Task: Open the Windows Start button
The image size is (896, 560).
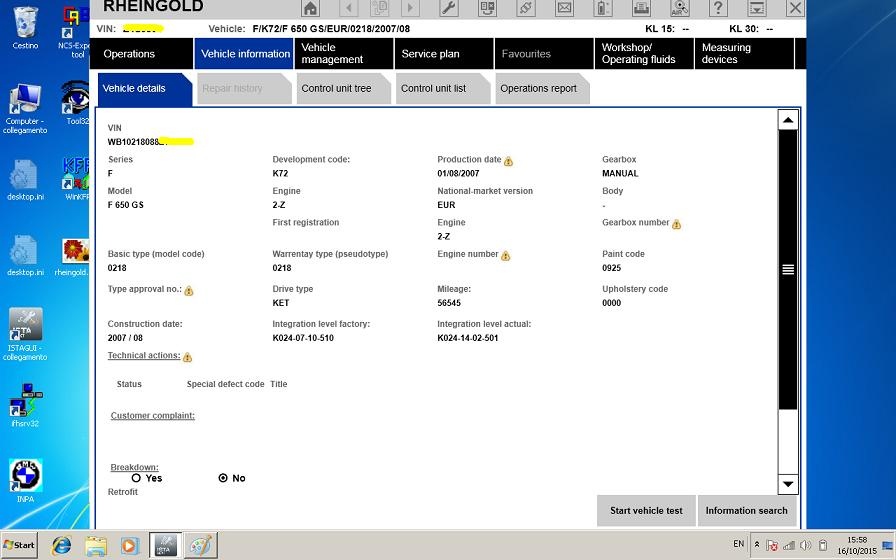Action: (19, 545)
